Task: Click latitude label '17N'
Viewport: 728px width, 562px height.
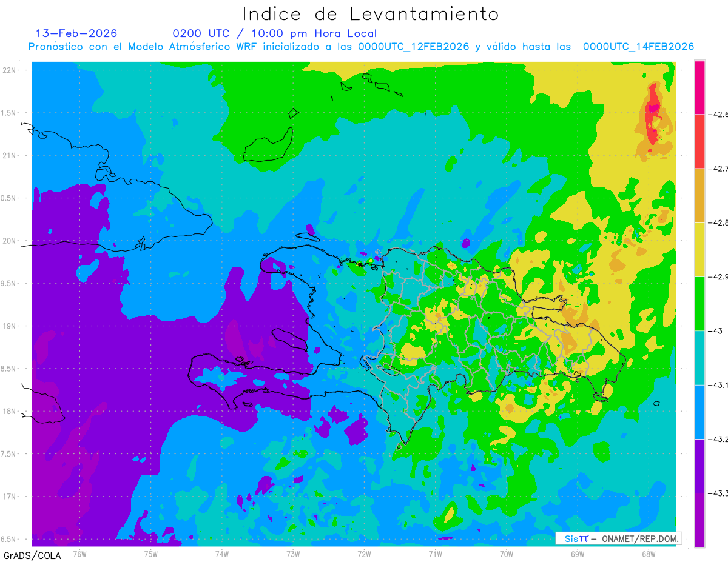Action: coord(10,497)
